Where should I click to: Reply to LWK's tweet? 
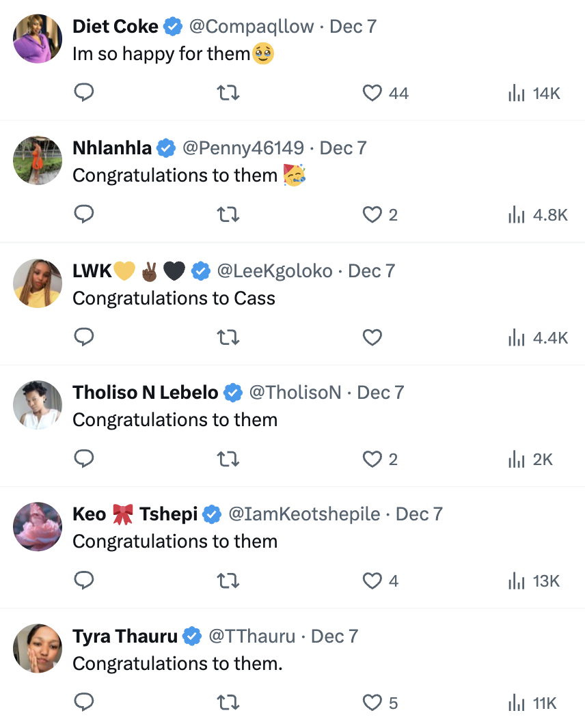pos(83,337)
